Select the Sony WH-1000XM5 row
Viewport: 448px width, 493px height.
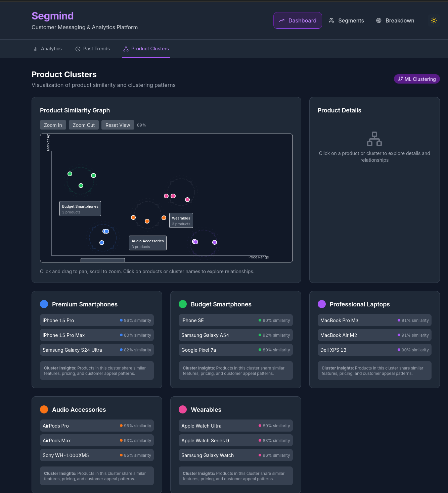[x=97, y=455]
